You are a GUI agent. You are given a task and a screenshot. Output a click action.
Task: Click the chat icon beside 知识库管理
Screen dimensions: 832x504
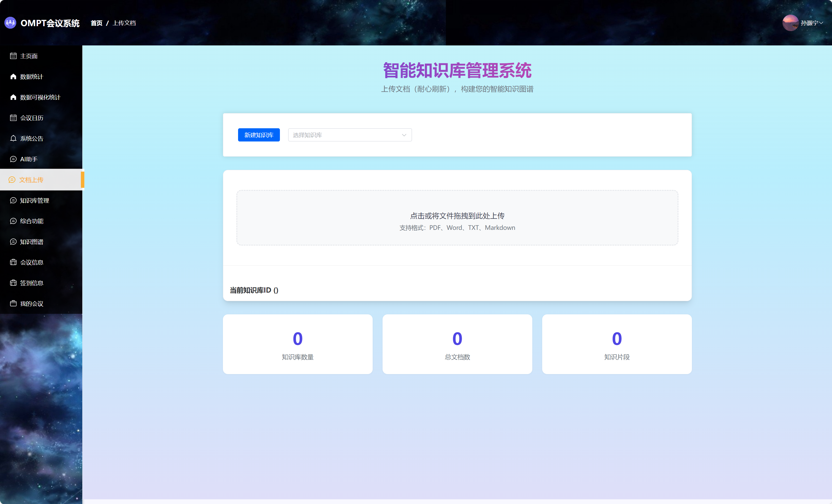13,200
